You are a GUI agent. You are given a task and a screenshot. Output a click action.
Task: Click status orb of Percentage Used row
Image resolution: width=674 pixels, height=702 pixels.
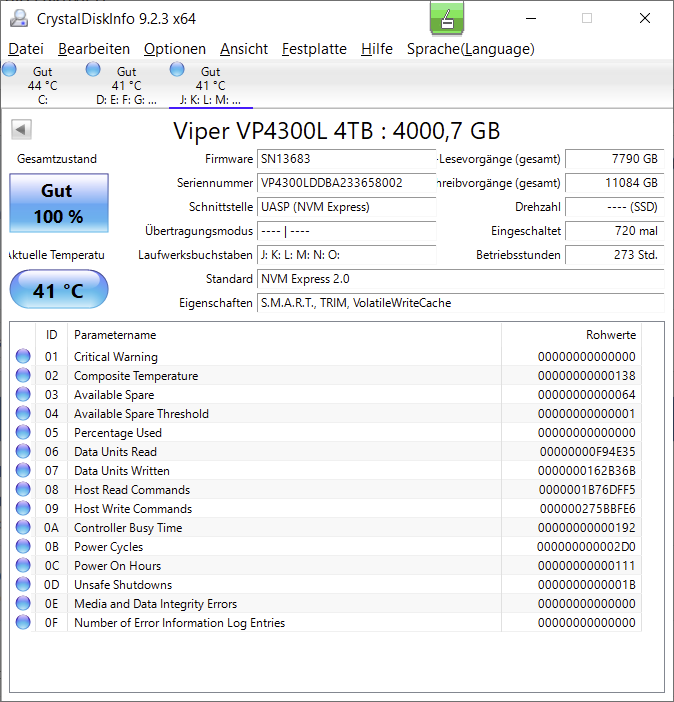[23, 432]
